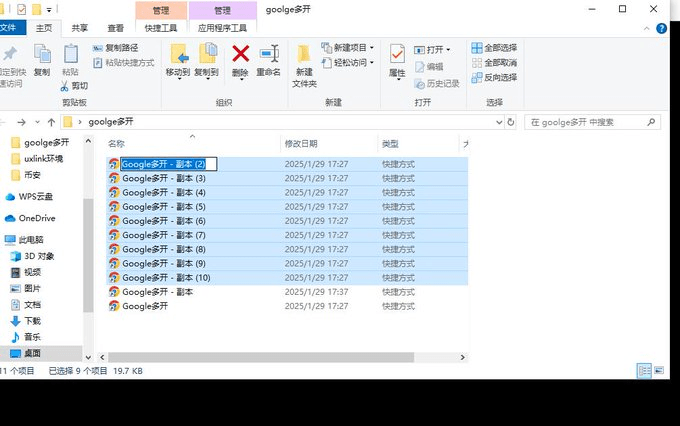Screen dimensions: 680x426
Task: Switch to details view in status bar
Action: click(x=644, y=370)
